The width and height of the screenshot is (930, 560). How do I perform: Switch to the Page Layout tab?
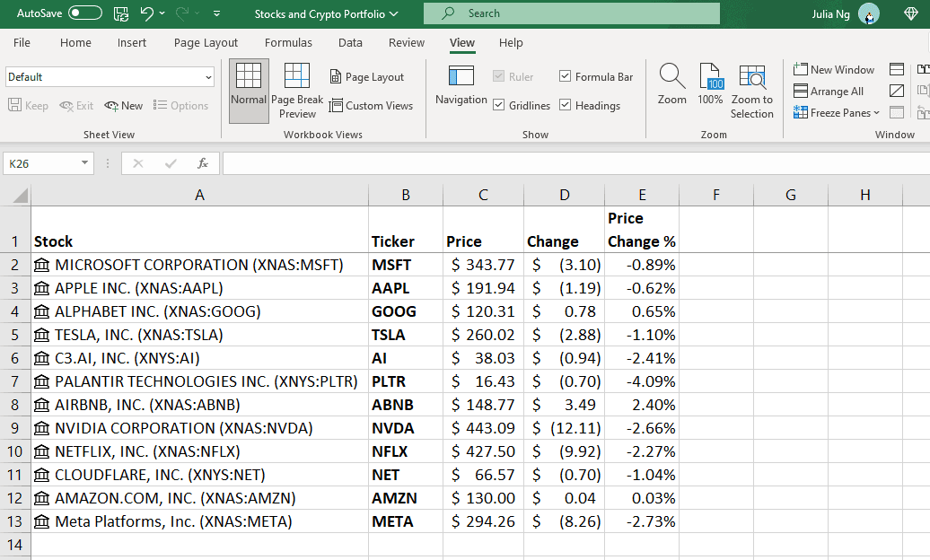coord(206,43)
